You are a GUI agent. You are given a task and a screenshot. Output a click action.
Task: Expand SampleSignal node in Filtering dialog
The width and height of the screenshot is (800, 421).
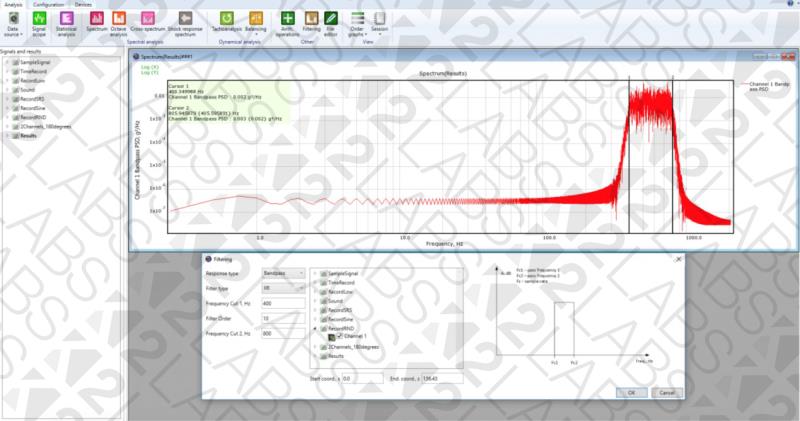pyautogui.click(x=315, y=274)
